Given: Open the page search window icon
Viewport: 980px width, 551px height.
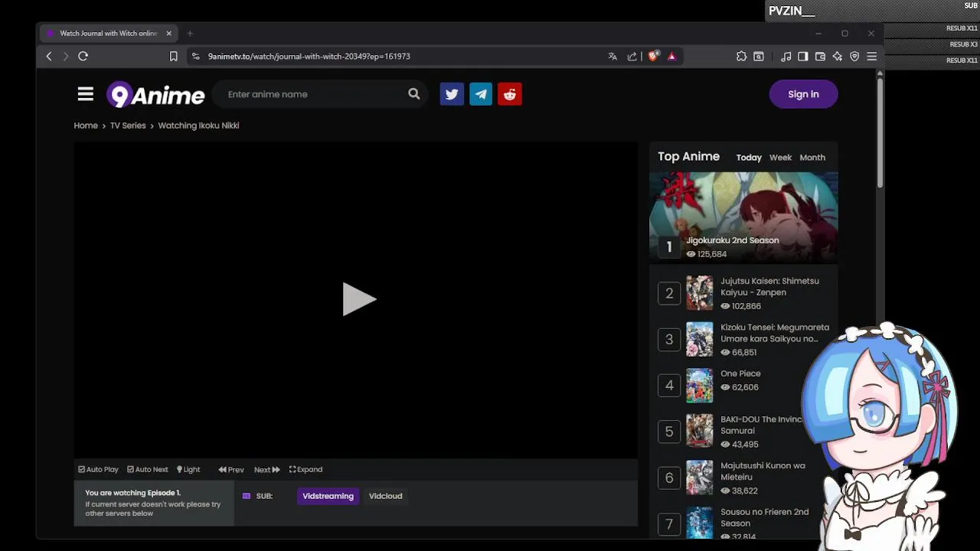Looking at the screenshot, I should (x=759, y=56).
